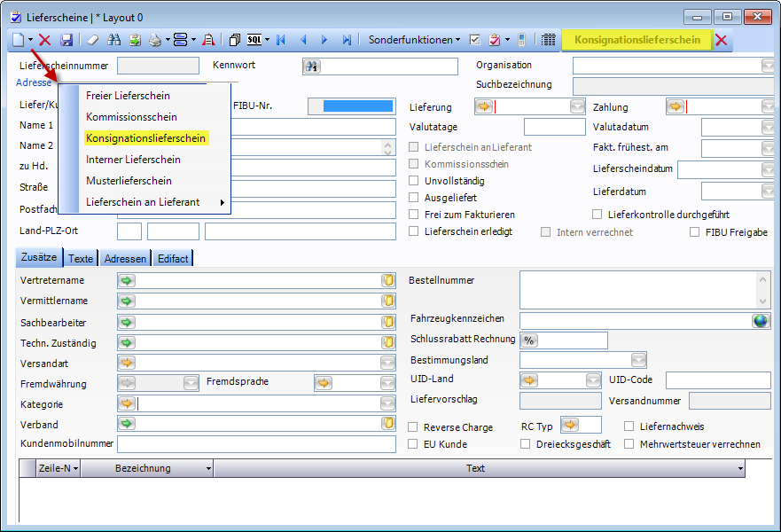Jump to first record with navigation arrow
This screenshot has height=532, width=781.
[281, 40]
